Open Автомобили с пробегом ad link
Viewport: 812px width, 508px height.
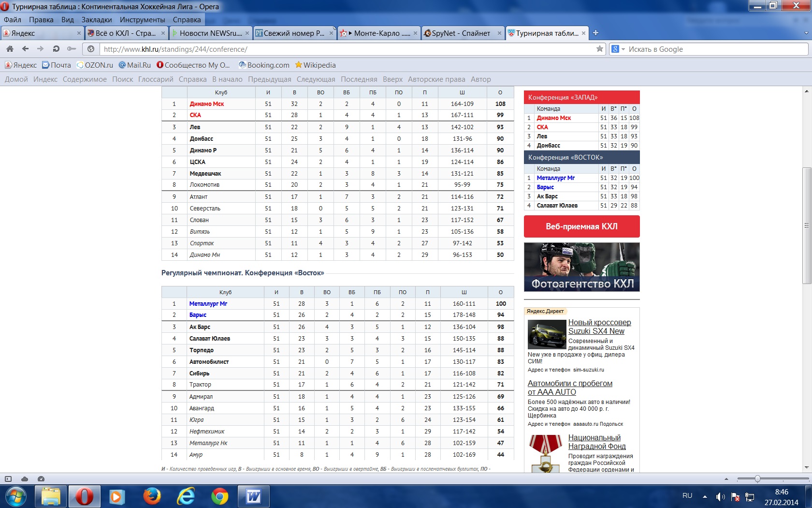(x=570, y=388)
